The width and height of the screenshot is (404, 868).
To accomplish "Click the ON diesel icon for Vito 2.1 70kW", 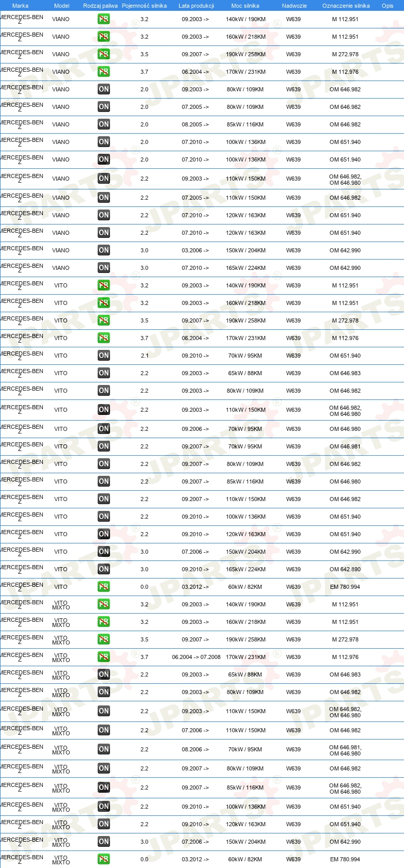I will [104, 356].
